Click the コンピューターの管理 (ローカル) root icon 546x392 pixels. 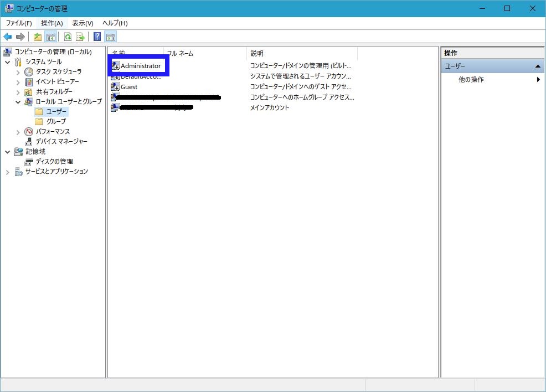pos(8,52)
